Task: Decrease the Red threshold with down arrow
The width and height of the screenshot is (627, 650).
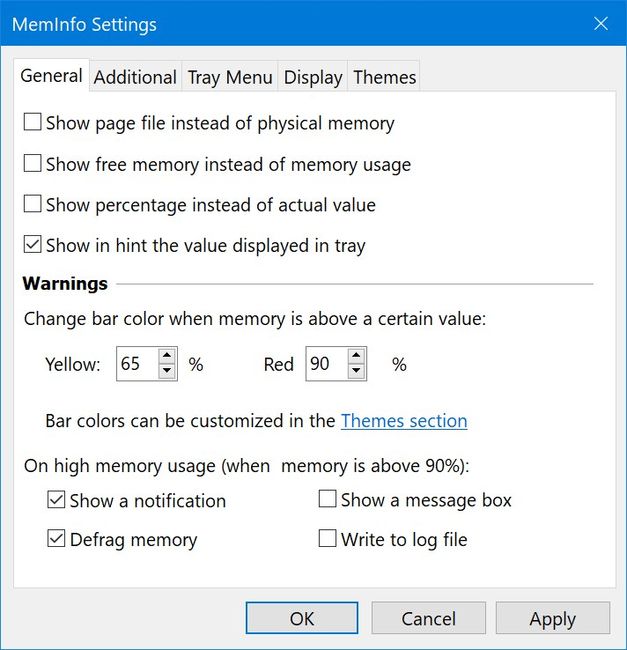Action: pos(355,372)
